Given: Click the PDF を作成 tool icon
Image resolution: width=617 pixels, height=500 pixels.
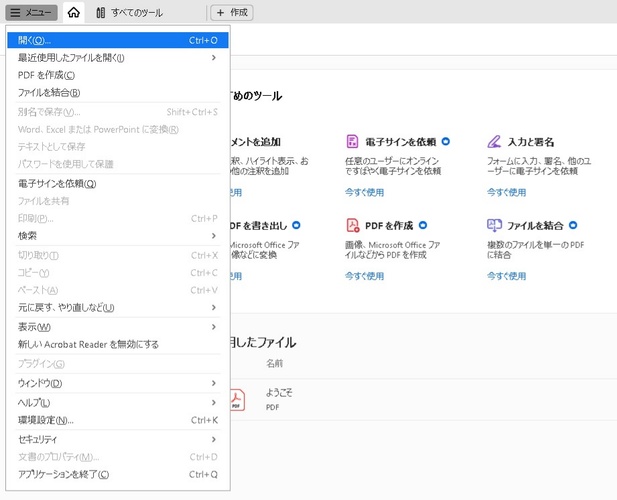Looking at the screenshot, I should click(353, 225).
